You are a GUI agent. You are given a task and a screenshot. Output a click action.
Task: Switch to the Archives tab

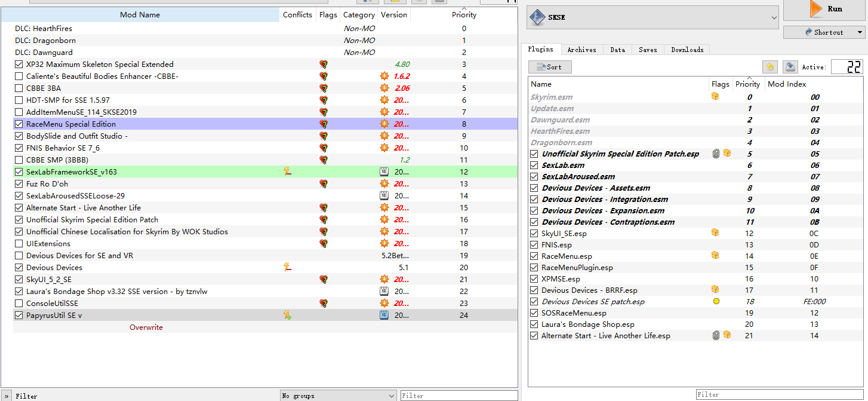coord(581,50)
